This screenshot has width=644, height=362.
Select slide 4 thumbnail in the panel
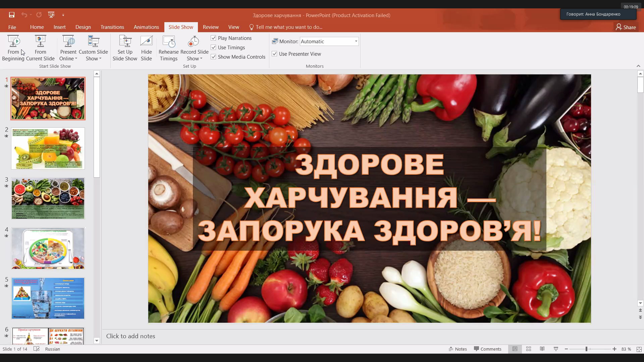click(48, 248)
